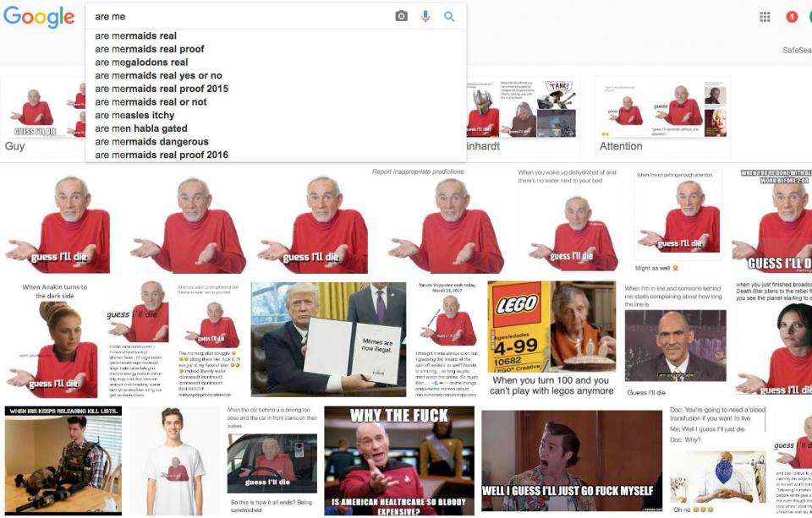Open Naruto Shippuden ends today meme
812x518 pixels.
(x=447, y=340)
